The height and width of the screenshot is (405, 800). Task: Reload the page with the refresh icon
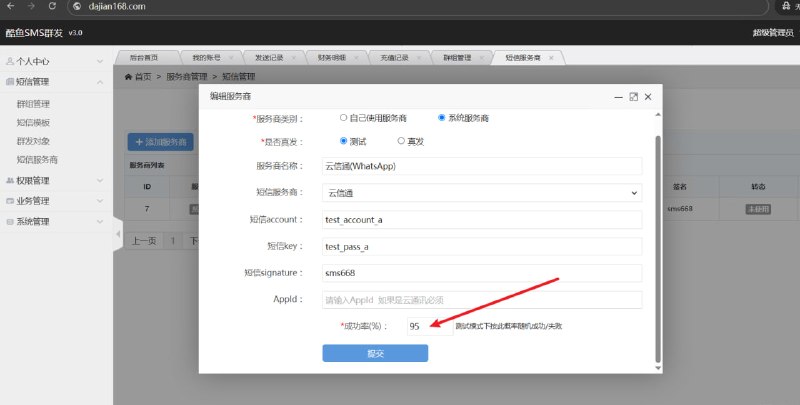click(x=52, y=6)
